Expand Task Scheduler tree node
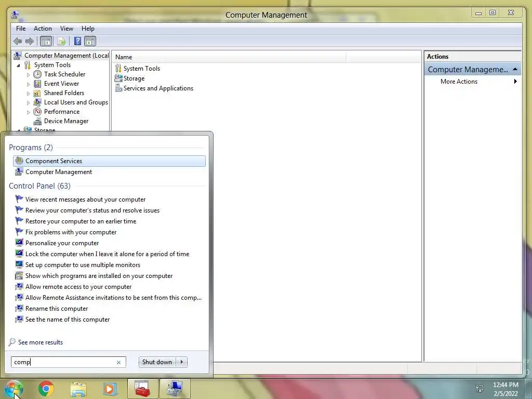532x399 pixels. click(x=28, y=75)
